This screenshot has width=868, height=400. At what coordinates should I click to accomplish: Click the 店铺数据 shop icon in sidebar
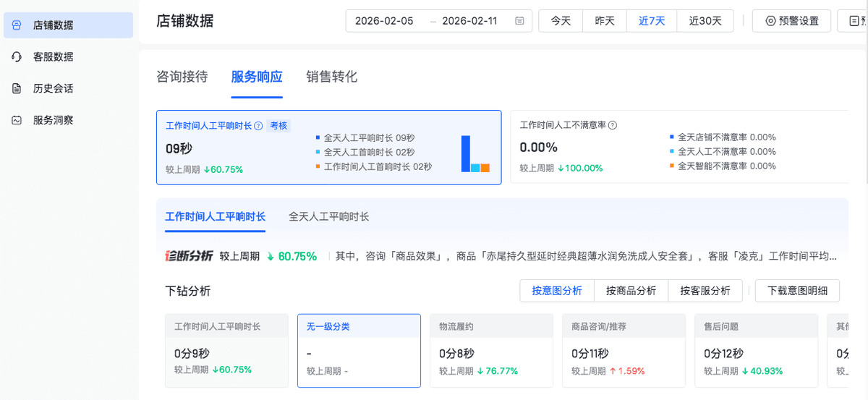click(x=17, y=25)
